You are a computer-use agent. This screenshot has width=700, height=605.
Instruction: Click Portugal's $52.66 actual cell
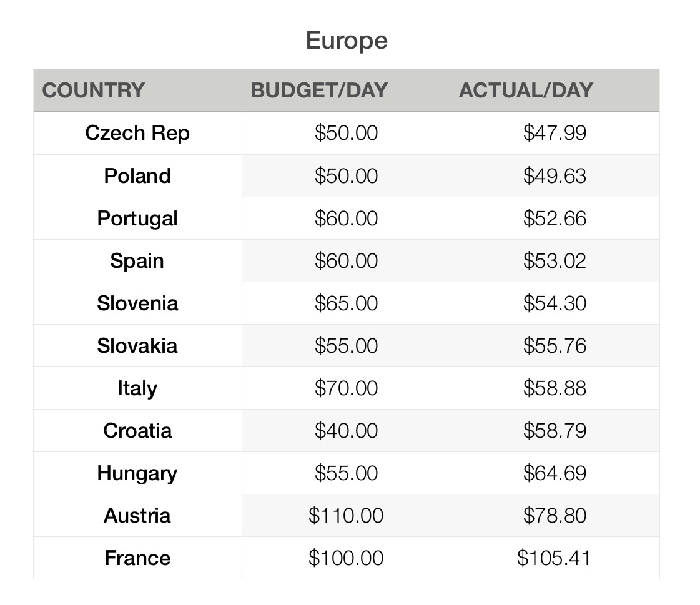click(x=555, y=218)
